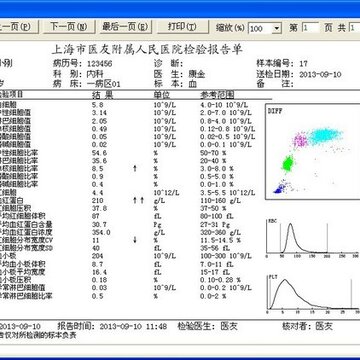360x360 pixels.
Task: Select the reference range 80-100 fL
Action: pos(217,216)
